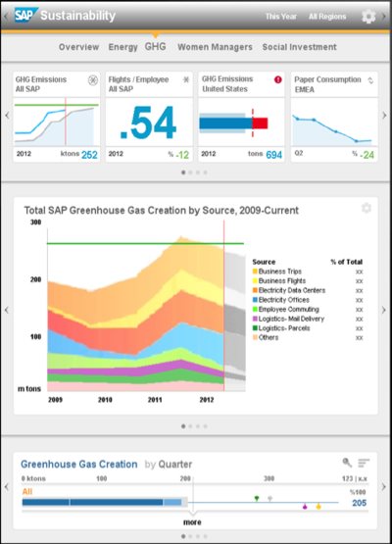
Task: Open the sort/filter lines icon by Quarter panel
Action: pos(364,463)
